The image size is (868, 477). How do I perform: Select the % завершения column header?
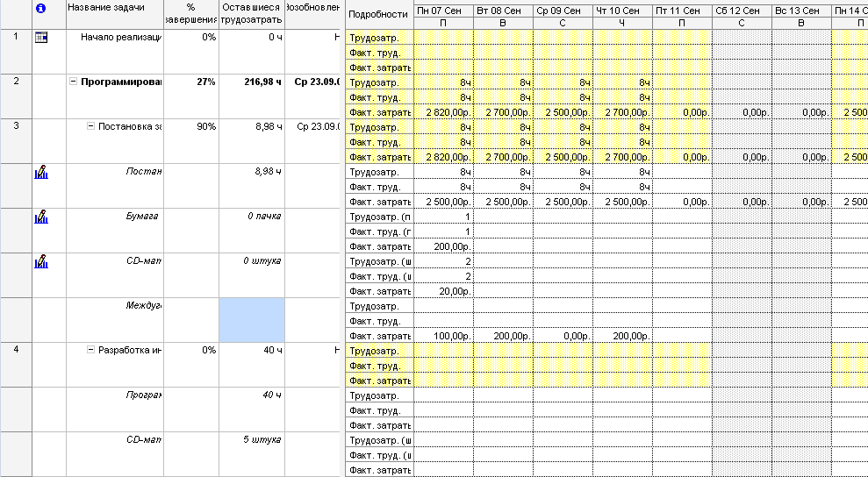click(x=191, y=14)
